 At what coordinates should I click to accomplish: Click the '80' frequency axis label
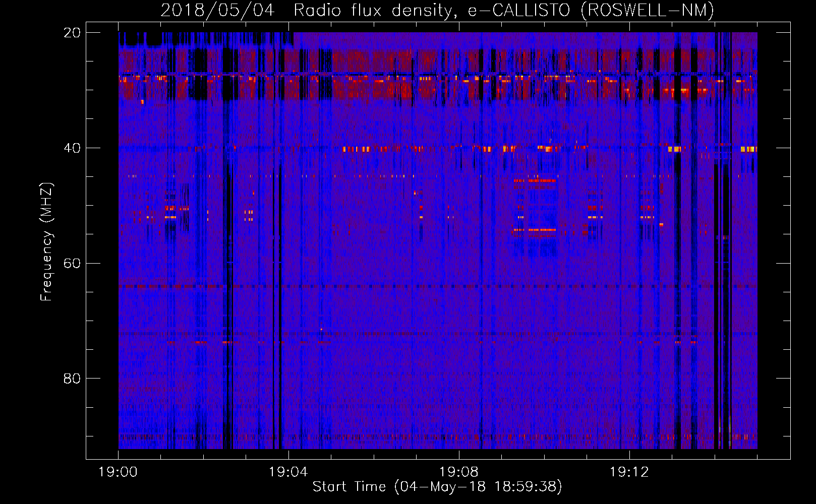point(72,379)
